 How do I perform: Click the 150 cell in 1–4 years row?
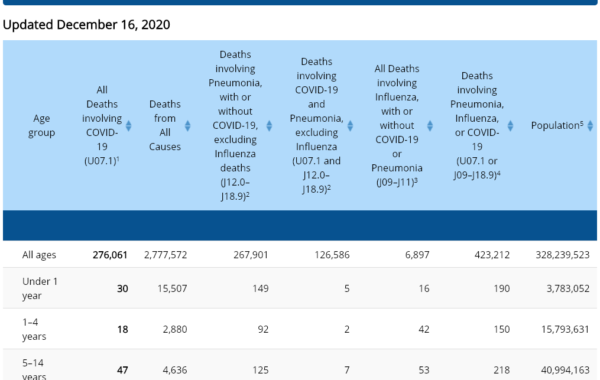tap(502, 329)
